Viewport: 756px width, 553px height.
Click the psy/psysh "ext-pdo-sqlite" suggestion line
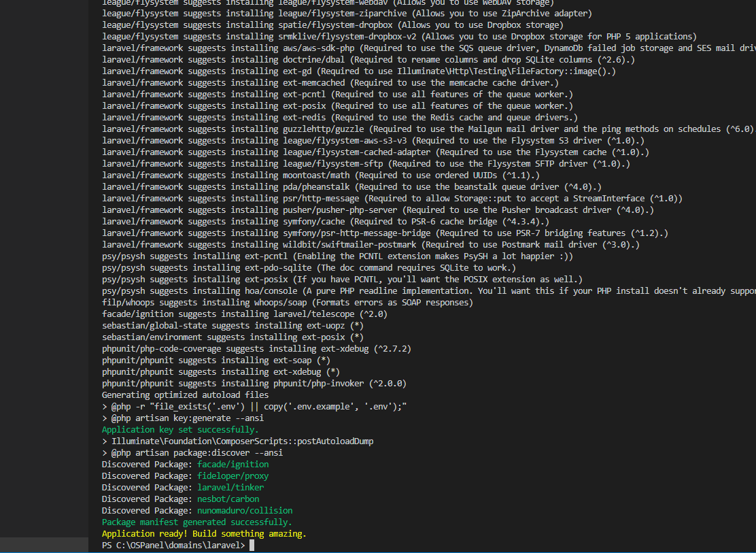(309, 267)
